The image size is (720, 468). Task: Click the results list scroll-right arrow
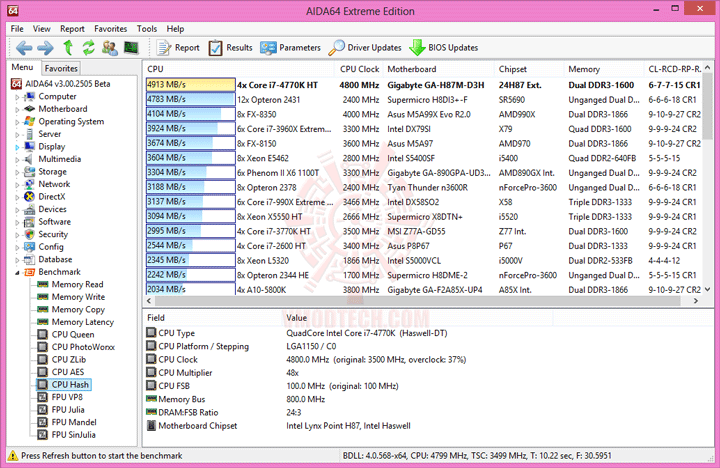(696, 301)
